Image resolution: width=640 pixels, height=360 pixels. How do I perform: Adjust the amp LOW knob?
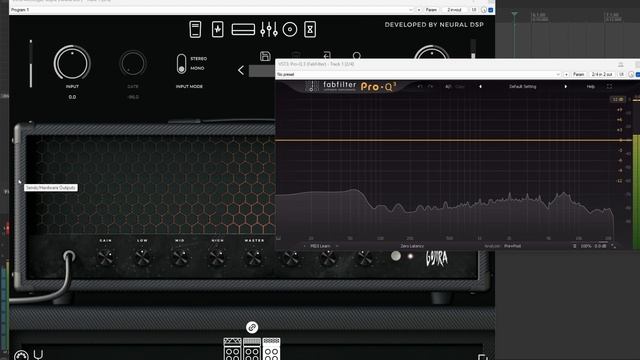[x=142, y=257]
